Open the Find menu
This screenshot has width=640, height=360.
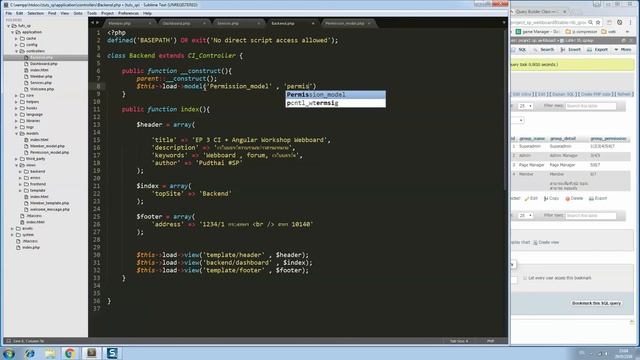(52, 13)
